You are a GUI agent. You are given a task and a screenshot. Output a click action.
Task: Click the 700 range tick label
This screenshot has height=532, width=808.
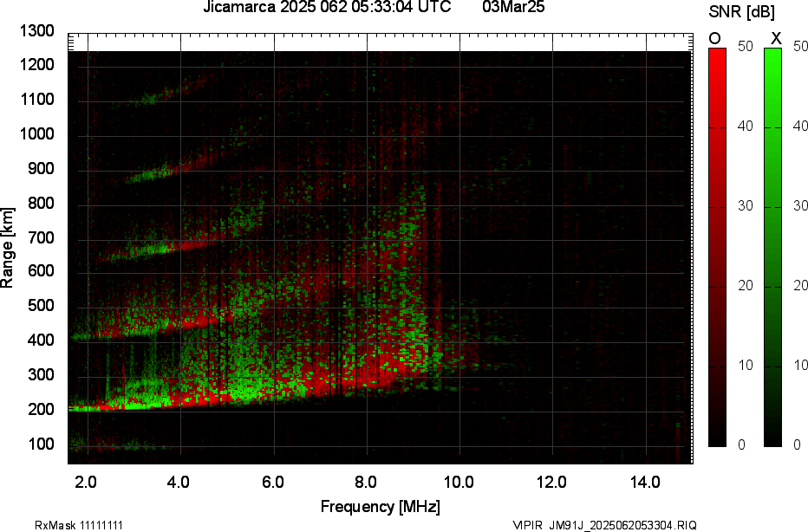point(41,237)
